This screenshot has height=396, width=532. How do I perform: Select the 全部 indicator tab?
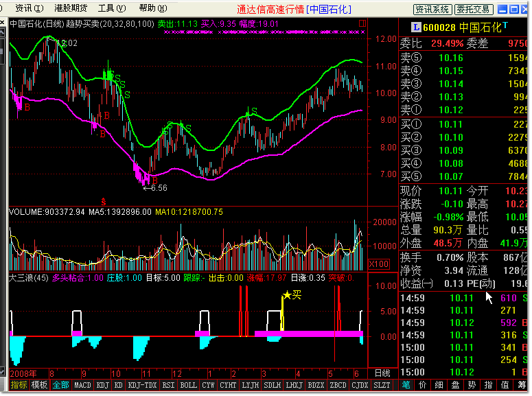60,385
